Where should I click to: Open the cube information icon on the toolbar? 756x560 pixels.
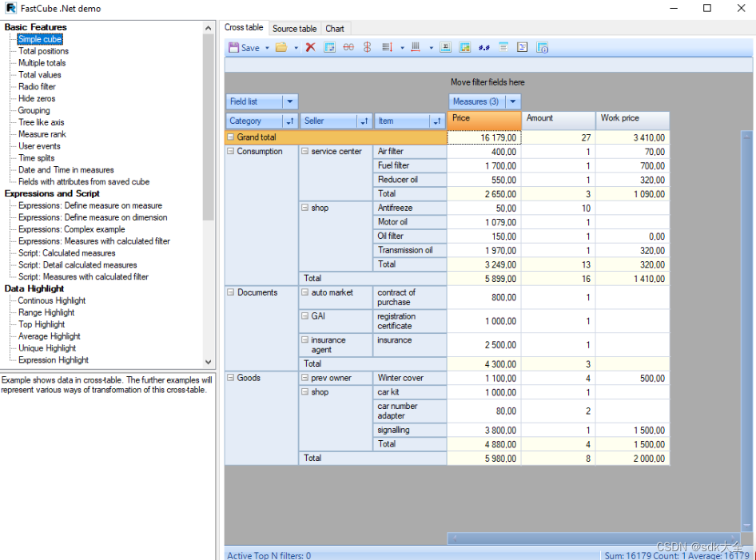(542, 47)
